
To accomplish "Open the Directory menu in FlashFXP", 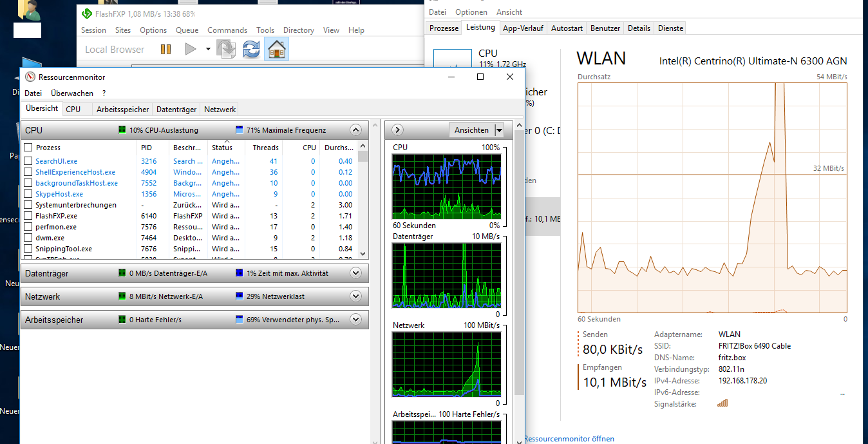I will click(299, 30).
